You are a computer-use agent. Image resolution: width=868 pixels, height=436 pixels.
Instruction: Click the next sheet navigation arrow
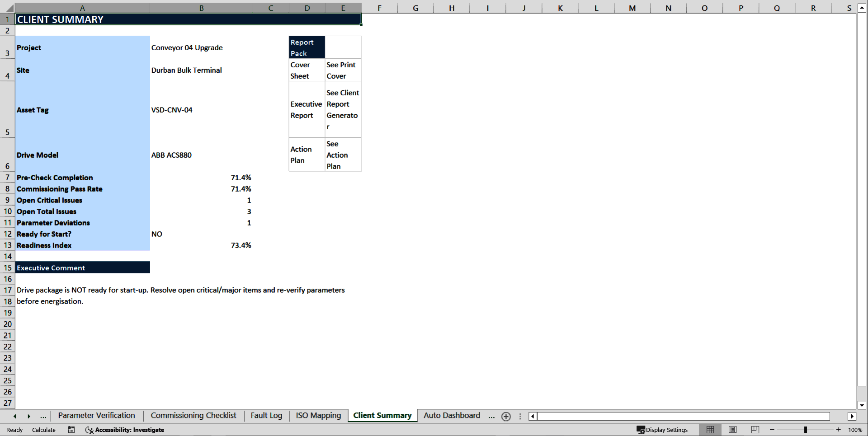coord(29,416)
